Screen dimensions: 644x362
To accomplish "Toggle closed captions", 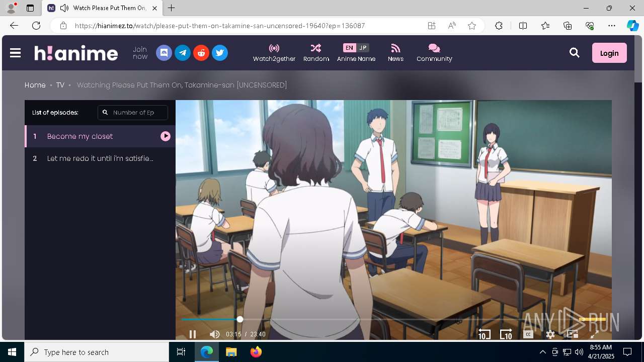I will pyautogui.click(x=528, y=334).
